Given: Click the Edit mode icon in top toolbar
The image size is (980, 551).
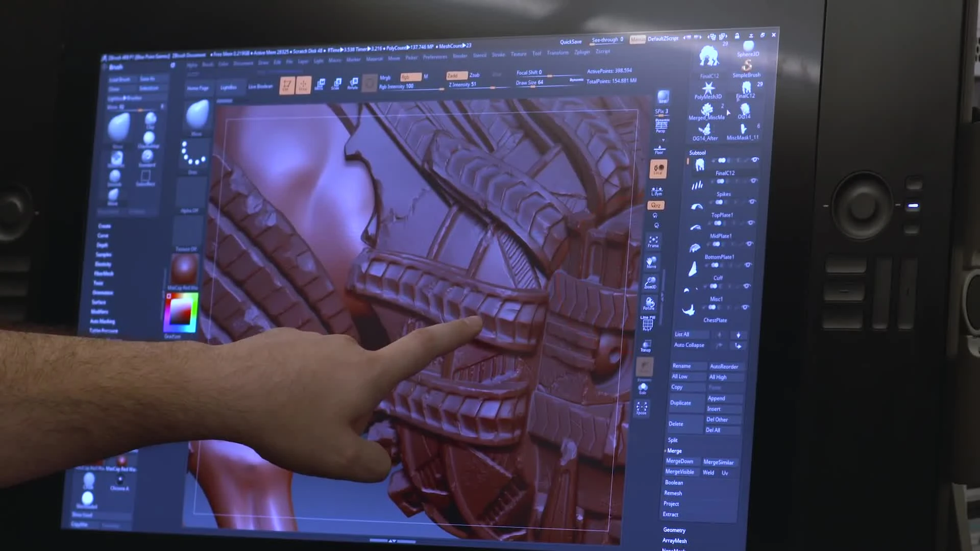Looking at the screenshot, I should (287, 85).
